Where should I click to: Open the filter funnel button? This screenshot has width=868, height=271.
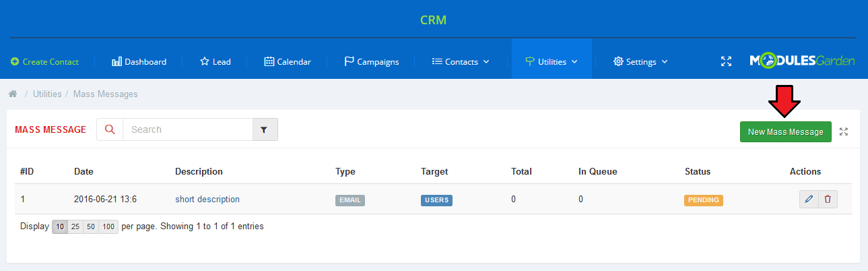tap(265, 129)
